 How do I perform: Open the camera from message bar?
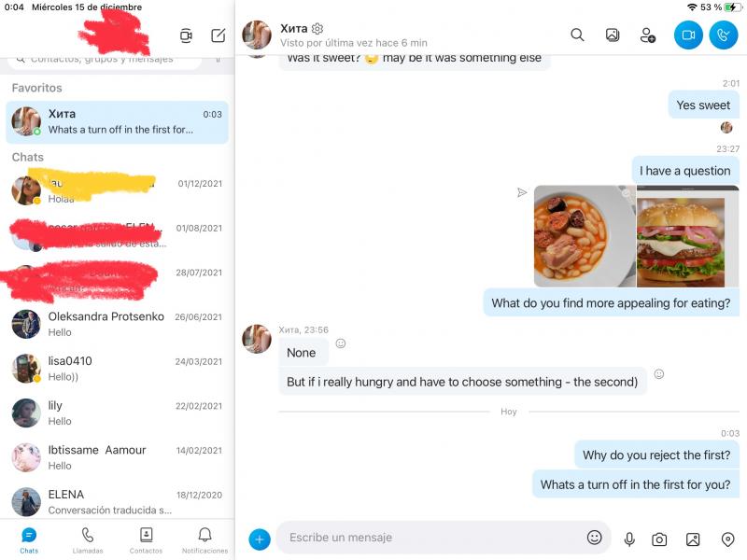click(659, 539)
